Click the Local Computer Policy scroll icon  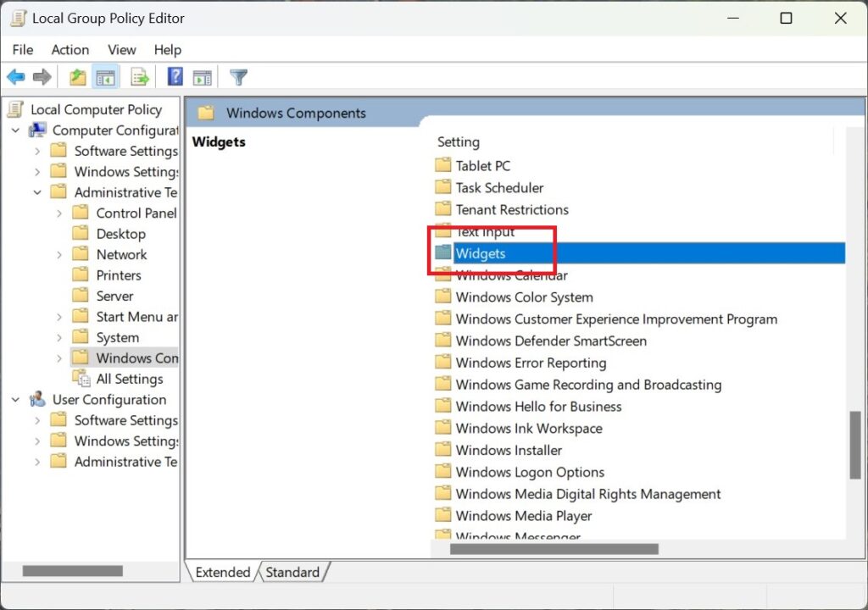[x=15, y=109]
